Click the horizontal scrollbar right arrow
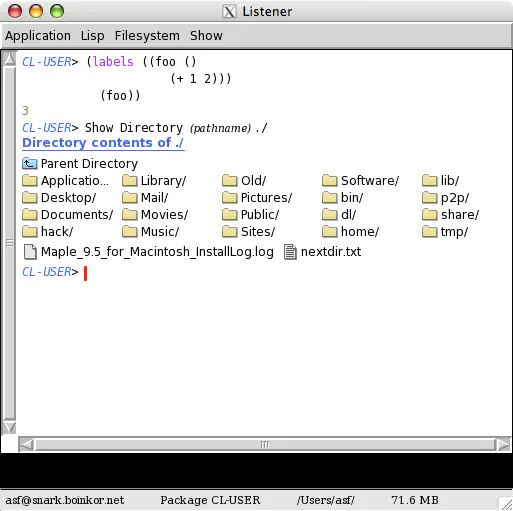 click(503, 445)
